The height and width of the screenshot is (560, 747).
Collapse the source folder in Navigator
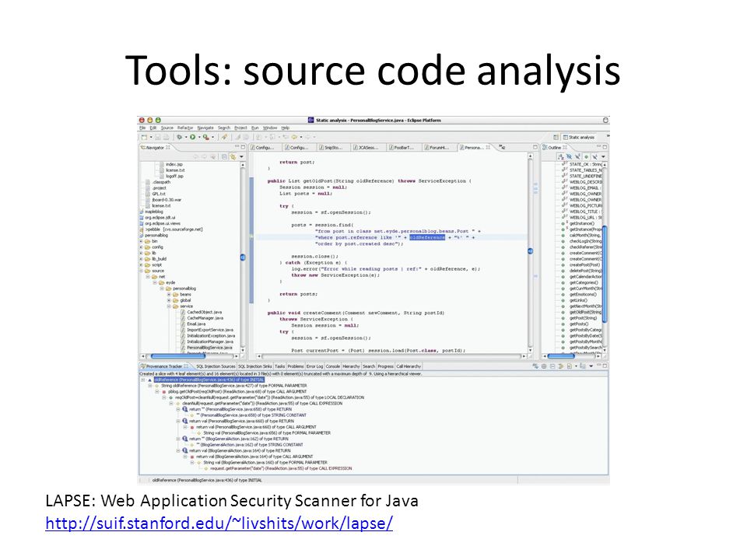tap(142, 271)
